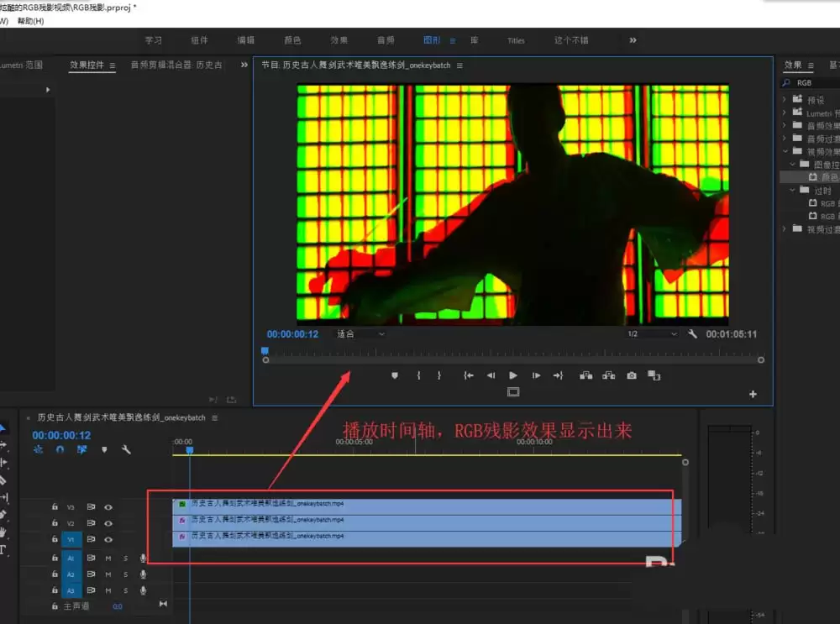The height and width of the screenshot is (624, 840).
Task: Toggle V3 track output eye
Action: point(108,506)
